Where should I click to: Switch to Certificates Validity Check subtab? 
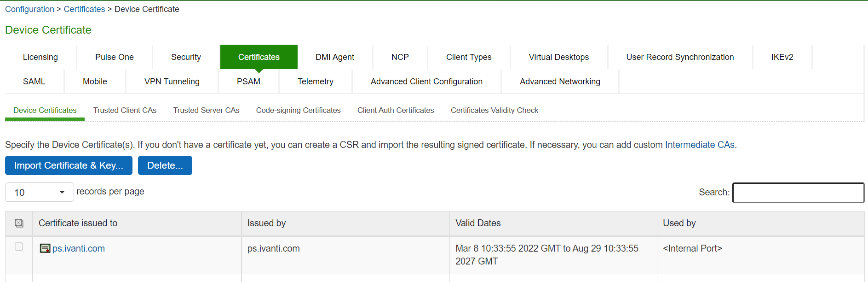[494, 111]
